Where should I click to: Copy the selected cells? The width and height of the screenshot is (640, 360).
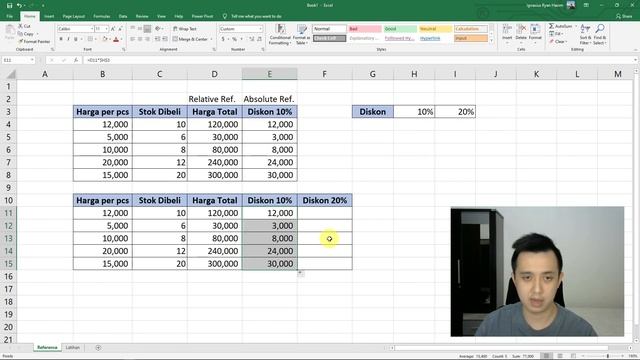click(26, 34)
